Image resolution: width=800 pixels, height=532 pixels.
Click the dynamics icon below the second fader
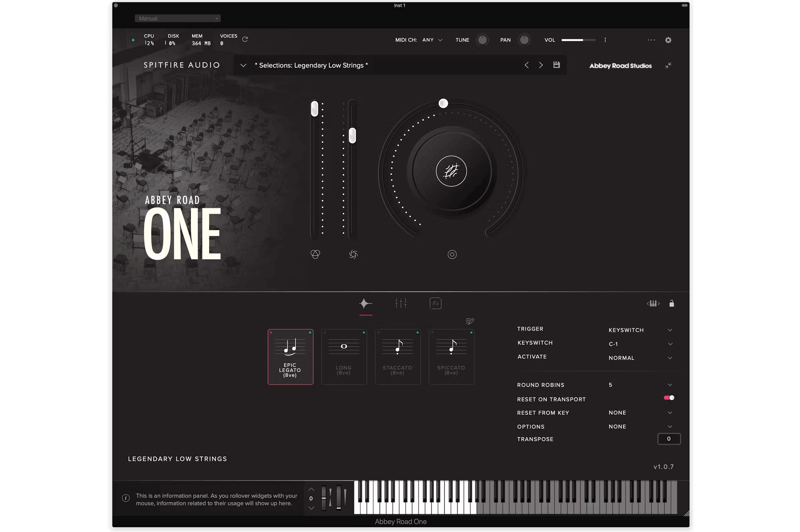(x=353, y=254)
